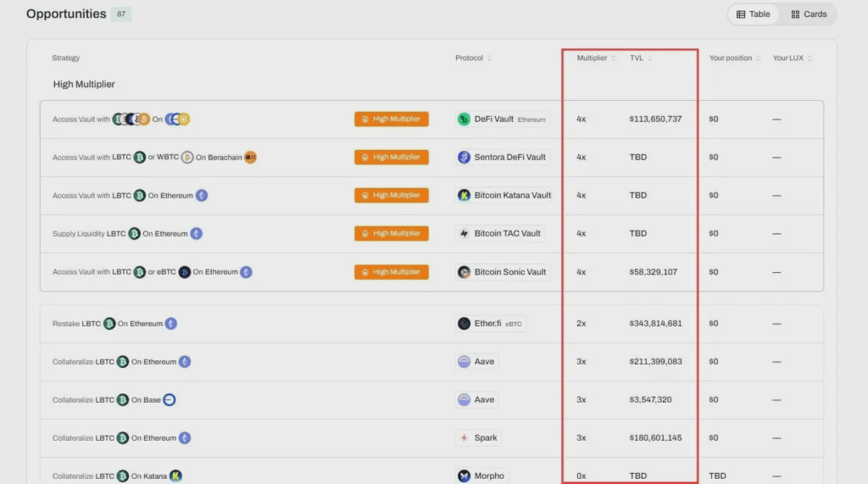
Task: Open Aave protocol for LBTC on Ethereum
Action: (x=476, y=362)
